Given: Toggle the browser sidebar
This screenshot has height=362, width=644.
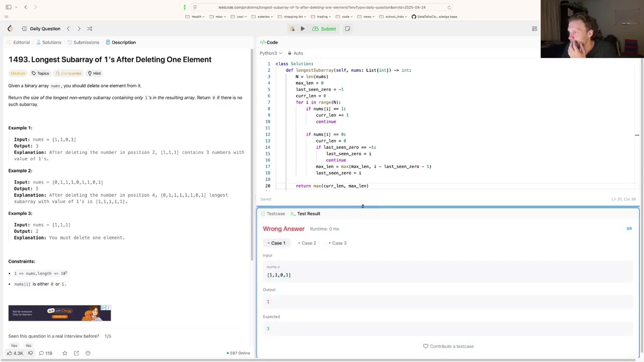Looking at the screenshot, I should coord(9,7).
